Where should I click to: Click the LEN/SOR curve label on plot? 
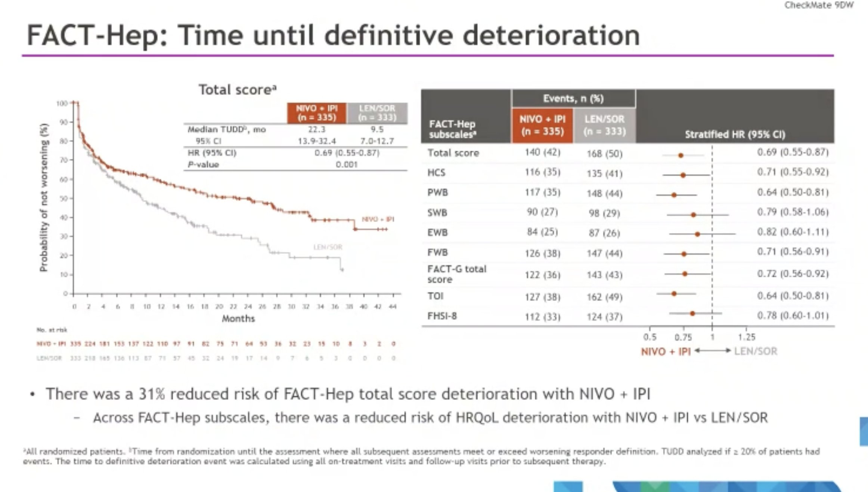pos(328,247)
